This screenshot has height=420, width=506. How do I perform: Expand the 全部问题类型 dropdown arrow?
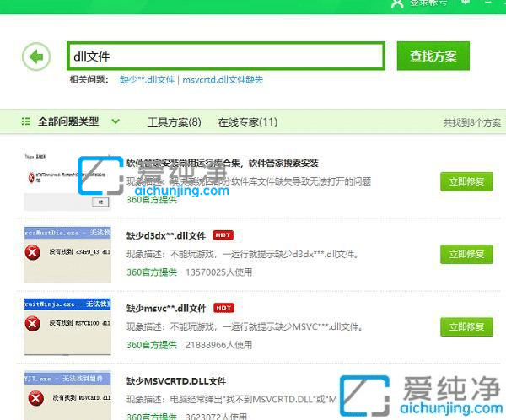(116, 121)
